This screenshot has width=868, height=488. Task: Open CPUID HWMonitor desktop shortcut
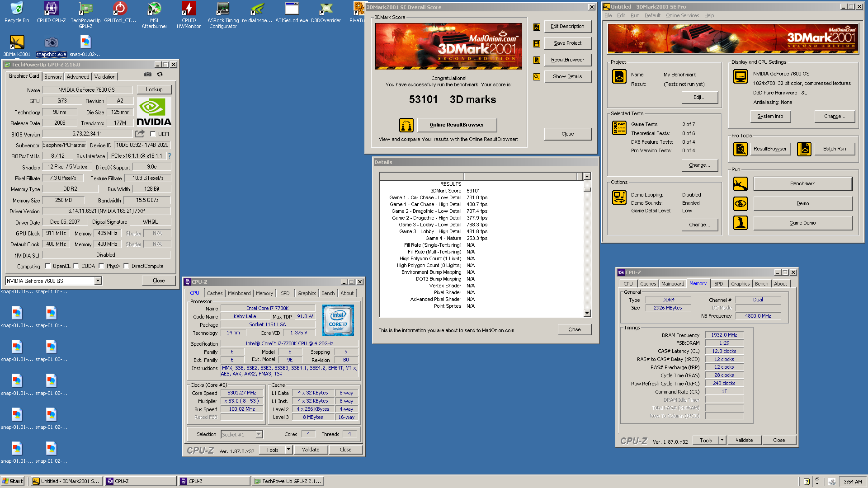[x=189, y=15]
